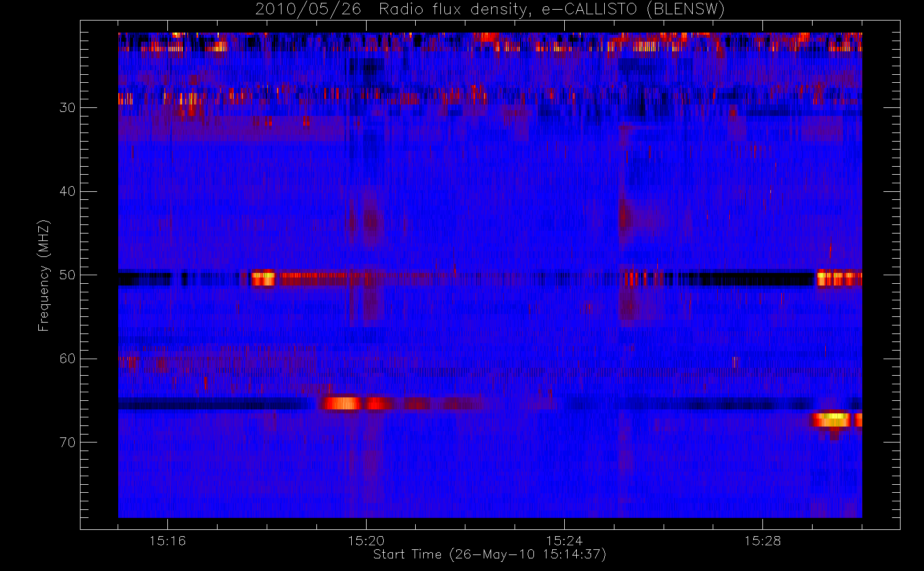The height and width of the screenshot is (571, 924).
Task: Click the bright red-white burst near 65 MHz at 15:19
Action: click(342, 403)
